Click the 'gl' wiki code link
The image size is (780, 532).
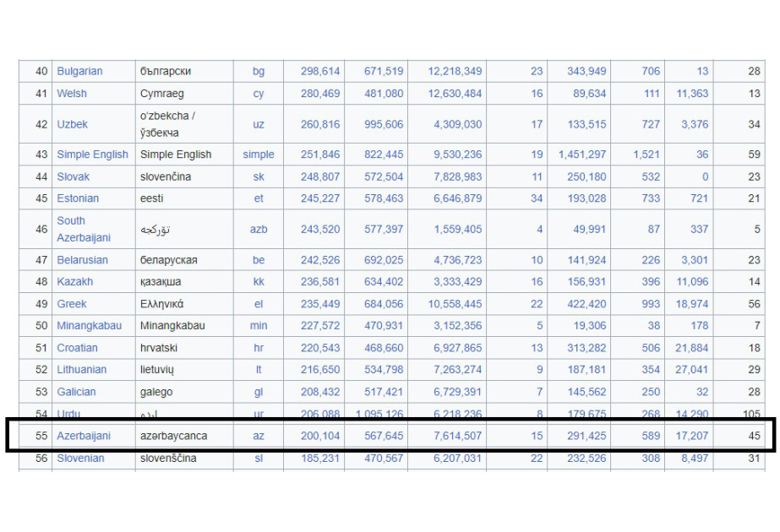[x=259, y=392]
